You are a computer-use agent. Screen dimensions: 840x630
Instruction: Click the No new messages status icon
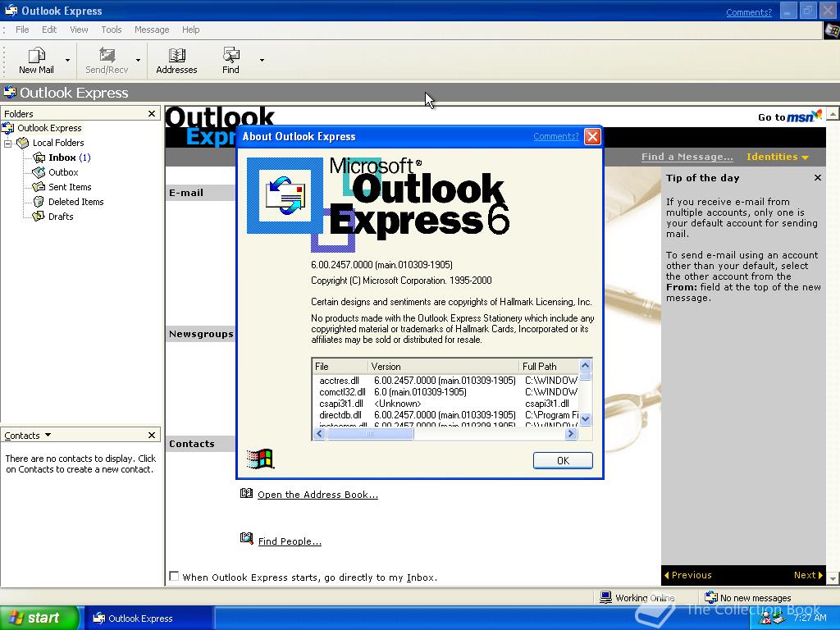click(711, 597)
